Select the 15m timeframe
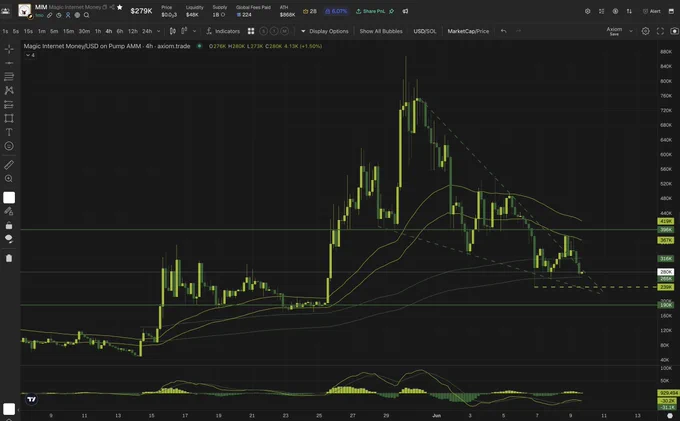This screenshot has width=680, height=421. [68, 31]
